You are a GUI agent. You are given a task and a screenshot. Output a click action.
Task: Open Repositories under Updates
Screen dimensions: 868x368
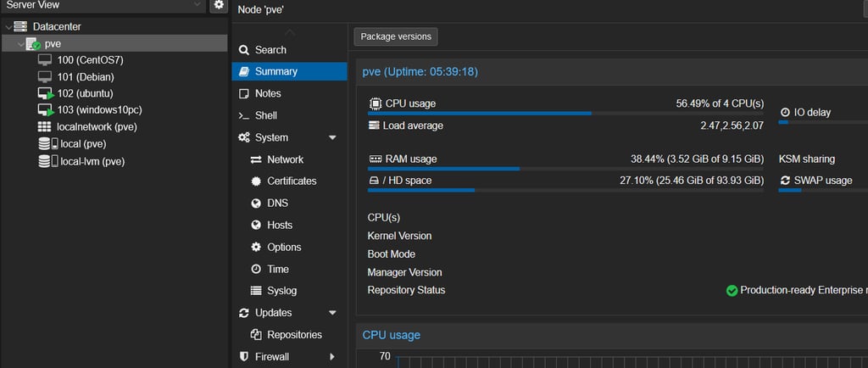294,335
